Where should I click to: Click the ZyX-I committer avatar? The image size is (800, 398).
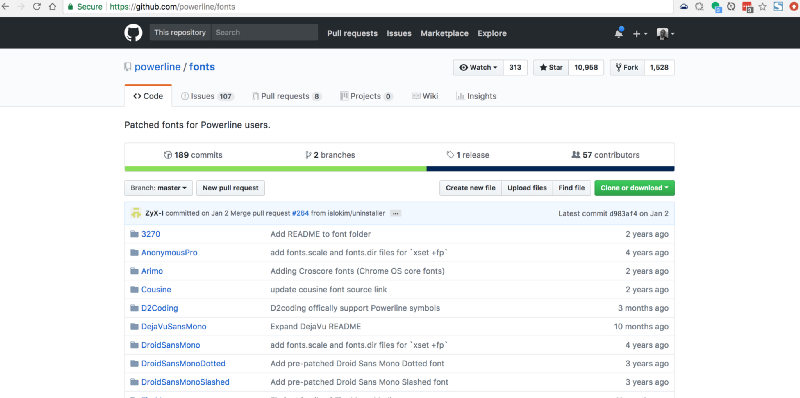pos(136,213)
